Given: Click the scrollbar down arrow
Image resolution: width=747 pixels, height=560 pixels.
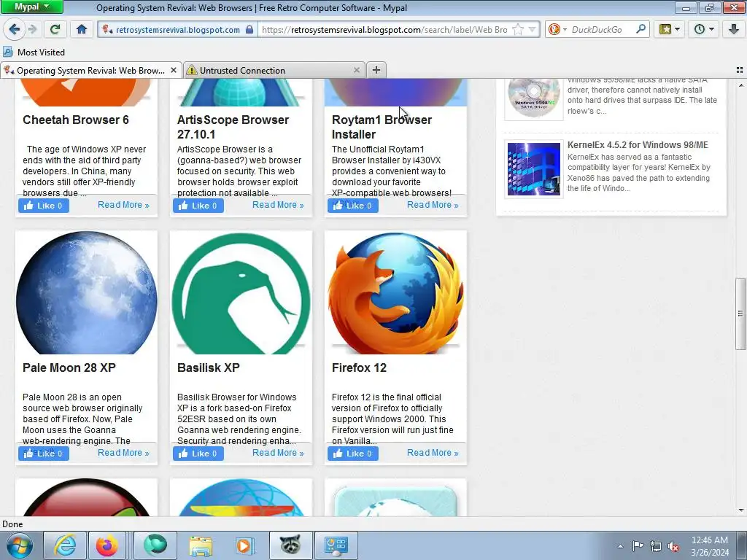Looking at the screenshot, I should coord(741,510).
